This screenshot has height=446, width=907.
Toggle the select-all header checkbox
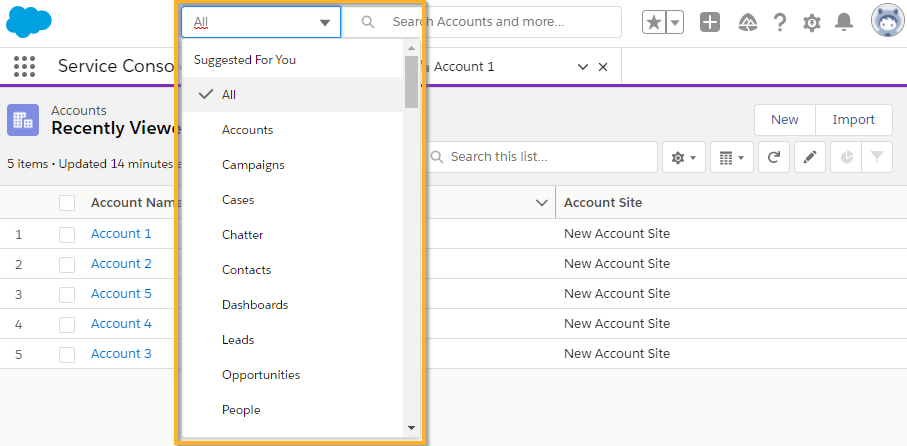coord(67,203)
